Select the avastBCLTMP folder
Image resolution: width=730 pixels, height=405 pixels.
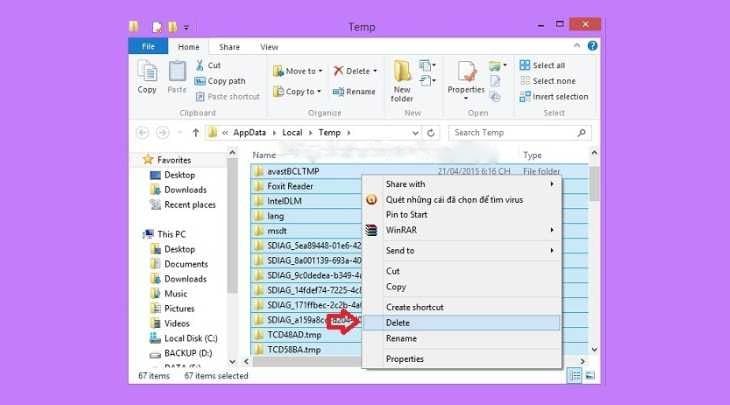[x=293, y=171]
